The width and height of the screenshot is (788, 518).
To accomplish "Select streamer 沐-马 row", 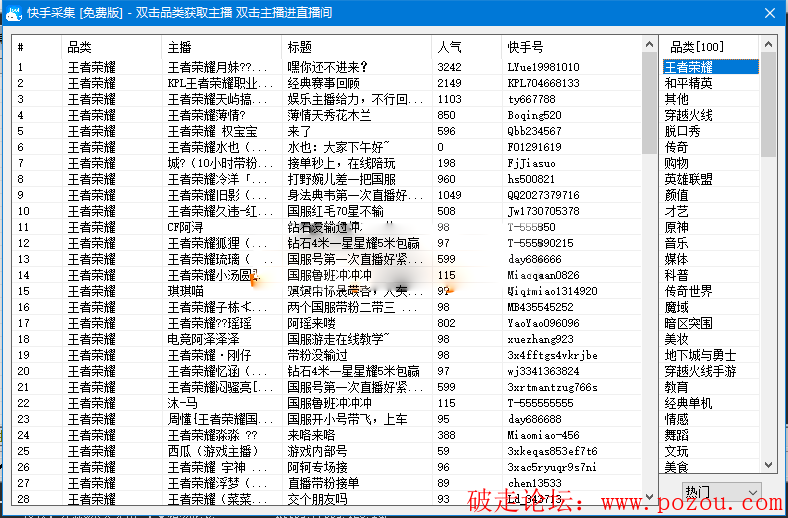I will [182, 403].
